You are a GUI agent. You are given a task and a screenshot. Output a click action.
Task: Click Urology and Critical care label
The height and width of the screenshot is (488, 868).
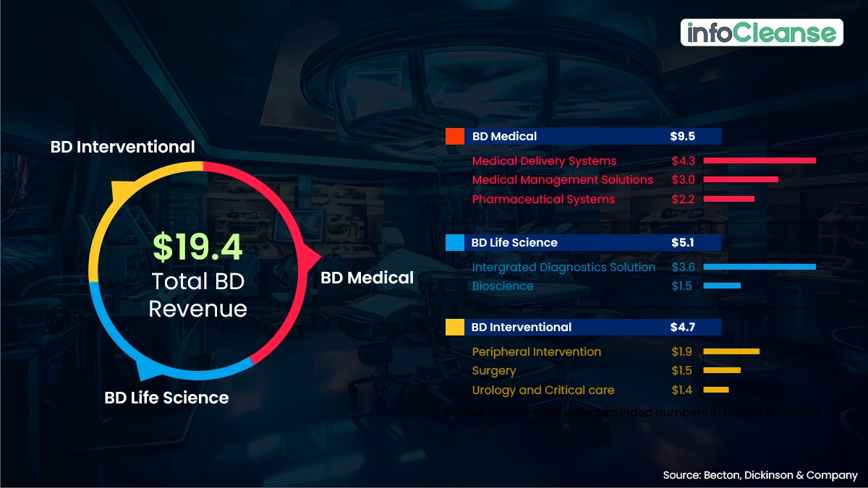click(x=542, y=390)
